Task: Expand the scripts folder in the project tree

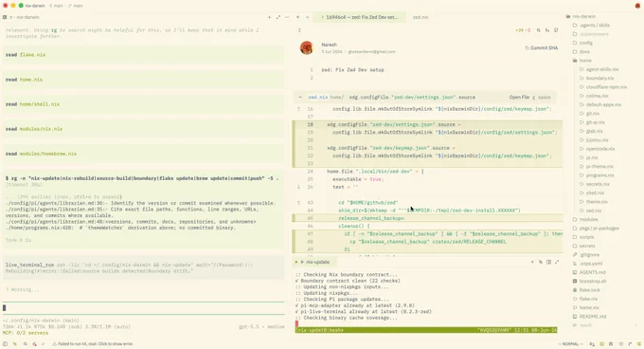Action: point(583,237)
